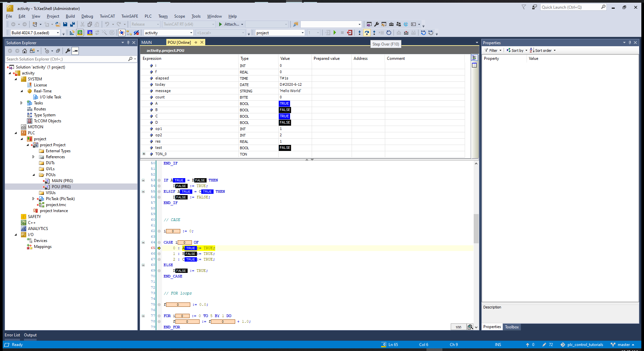Toggle breakpoint on line 66
Viewport: 644px width, 351px height.
pos(159,254)
